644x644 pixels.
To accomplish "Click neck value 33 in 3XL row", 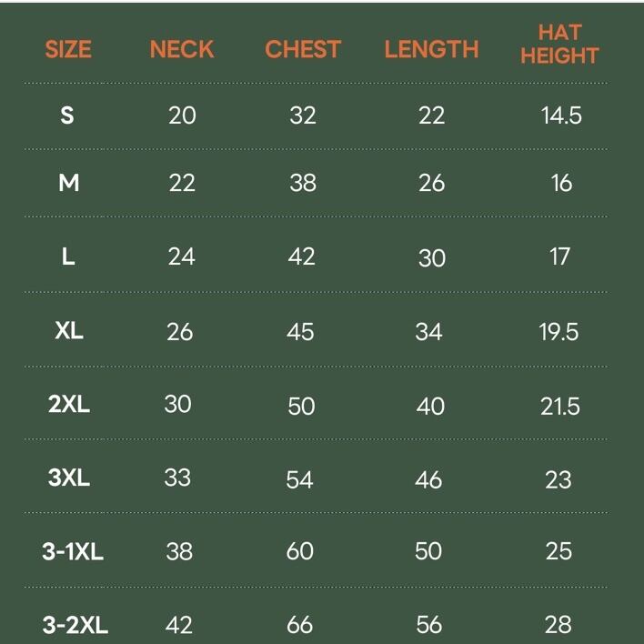I will tap(177, 477).
